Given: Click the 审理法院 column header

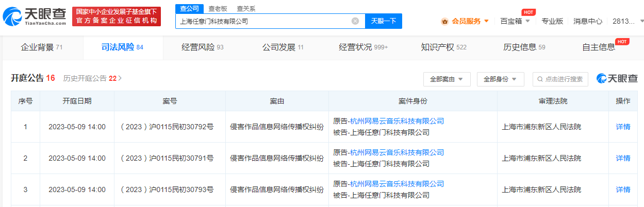Looking at the screenshot, I should 553,101.
